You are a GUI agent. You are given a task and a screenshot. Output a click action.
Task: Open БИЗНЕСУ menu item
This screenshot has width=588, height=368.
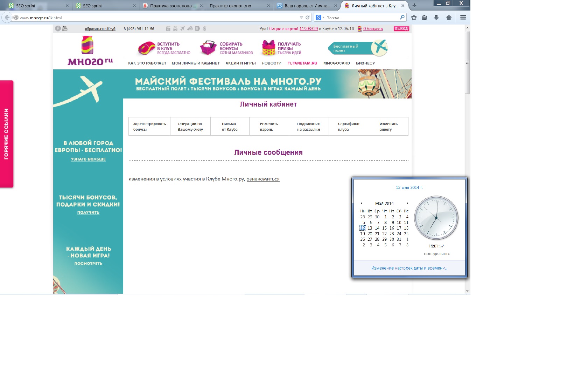[365, 63]
